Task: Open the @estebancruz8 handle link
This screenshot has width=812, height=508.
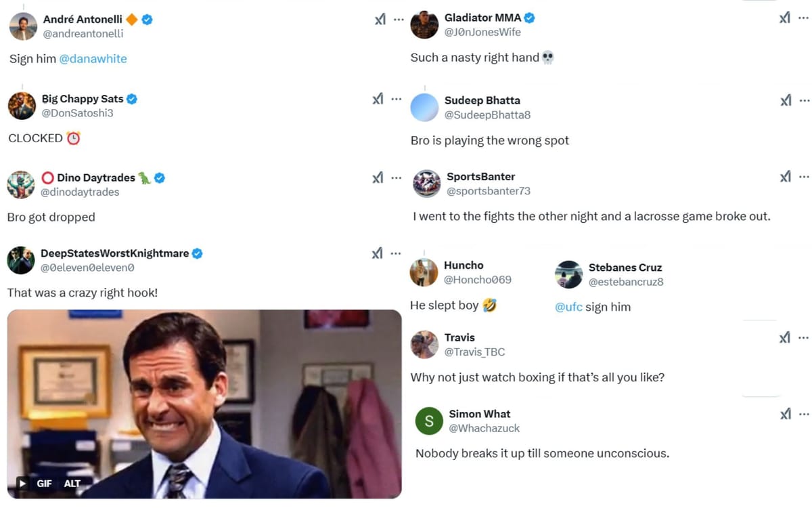Action: [x=626, y=282]
